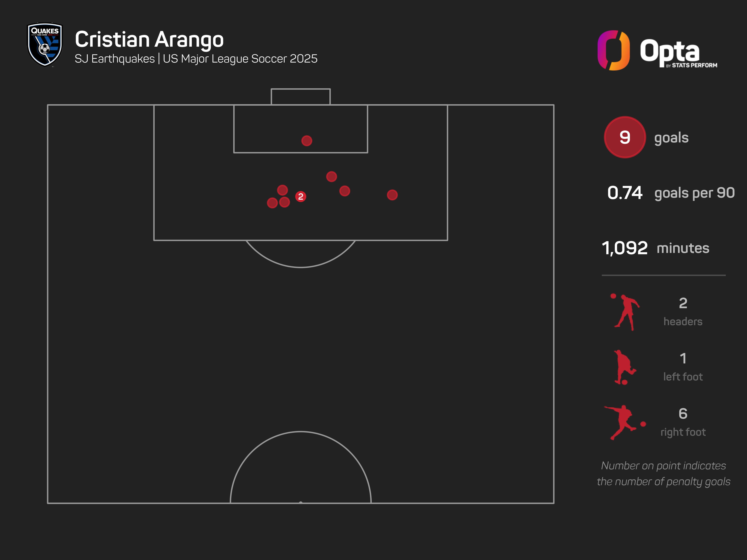The width and height of the screenshot is (747, 560).
Task: Click the goal frame above the six-yard box
Action: [300, 96]
